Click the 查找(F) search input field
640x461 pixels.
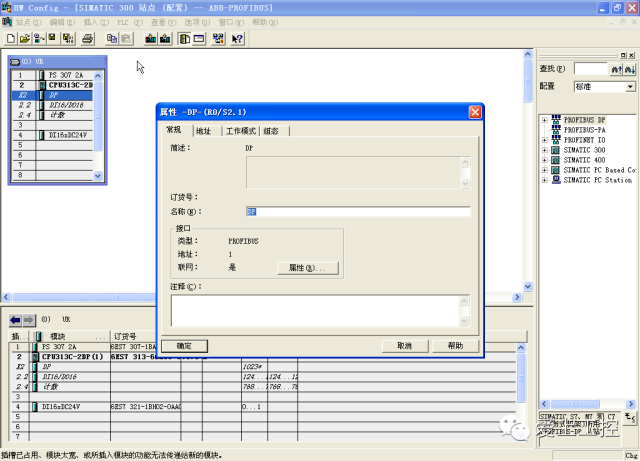tap(591, 69)
